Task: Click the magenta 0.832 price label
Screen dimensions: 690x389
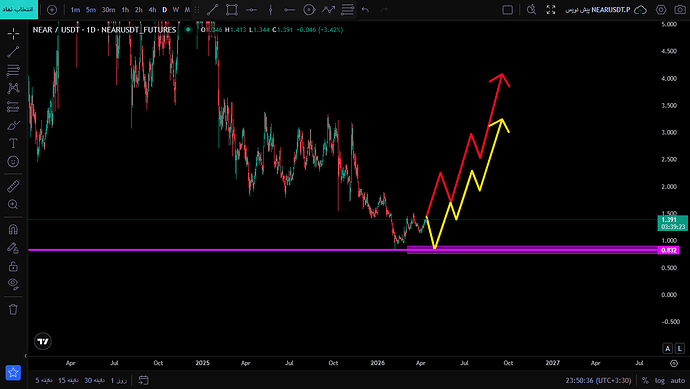Action: (668, 250)
